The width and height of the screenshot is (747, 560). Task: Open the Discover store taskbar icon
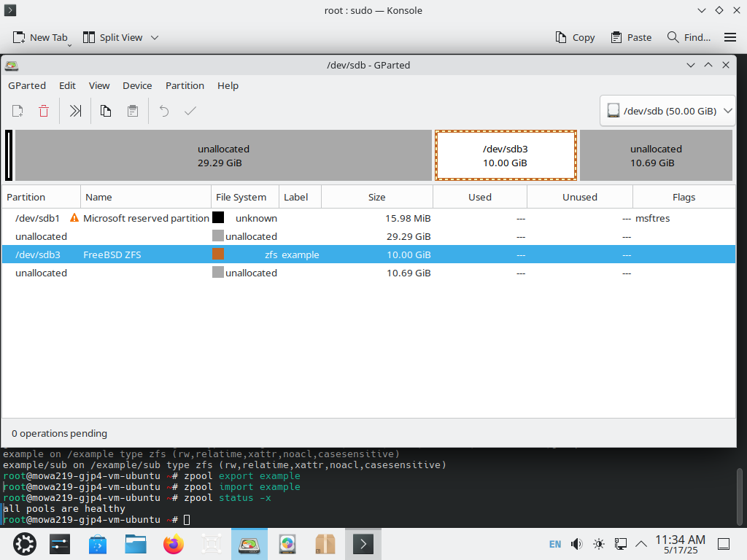click(98, 544)
